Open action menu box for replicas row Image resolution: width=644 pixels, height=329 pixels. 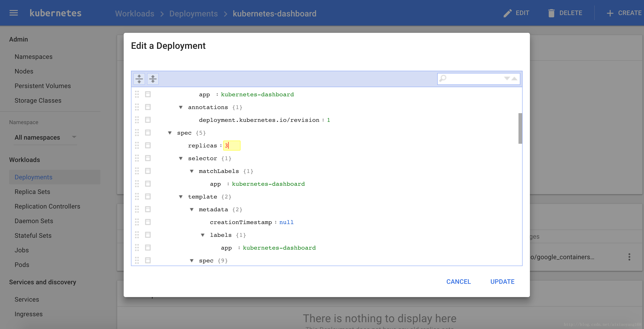coord(148,145)
